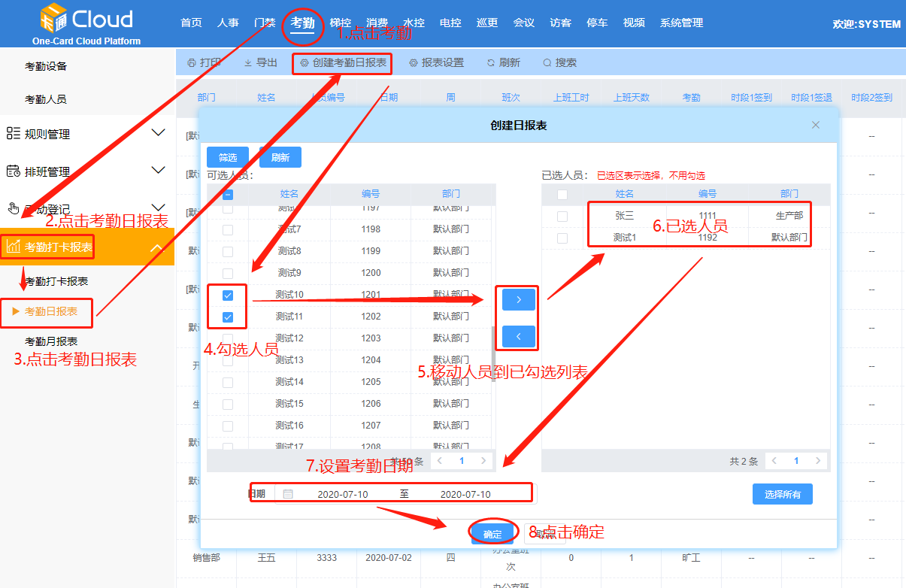The width and height of the screenshot is (906, 588).
Task: Click the 选择所有 button
Action: click(782, 494)
